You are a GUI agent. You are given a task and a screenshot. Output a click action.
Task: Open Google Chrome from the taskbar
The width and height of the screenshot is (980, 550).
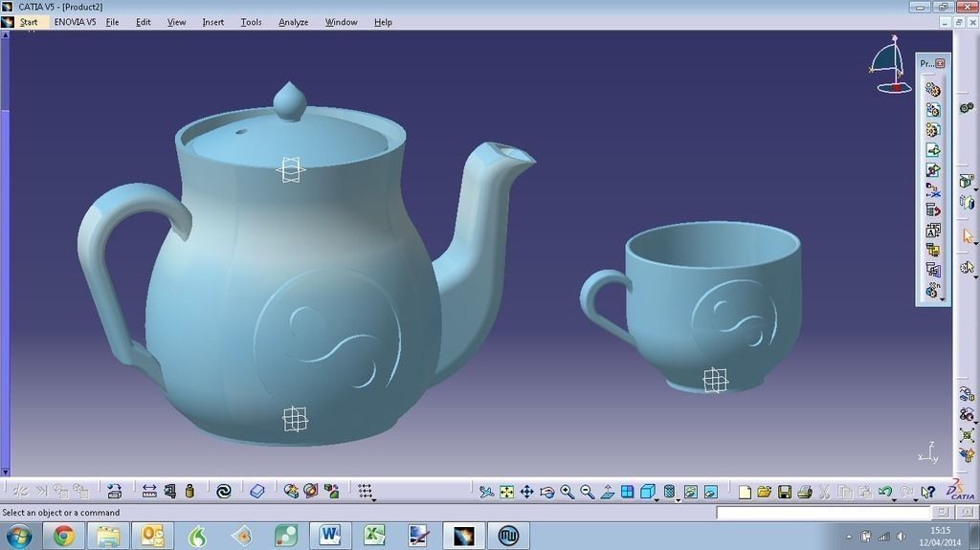tap(63, 536)
